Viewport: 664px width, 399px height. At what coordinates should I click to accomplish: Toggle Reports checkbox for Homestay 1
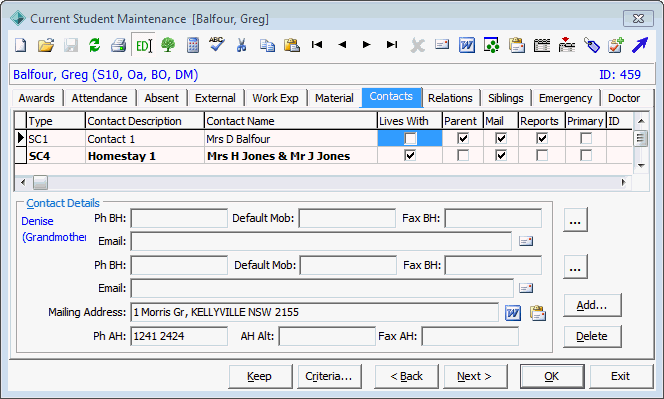(x=542, y=155)
